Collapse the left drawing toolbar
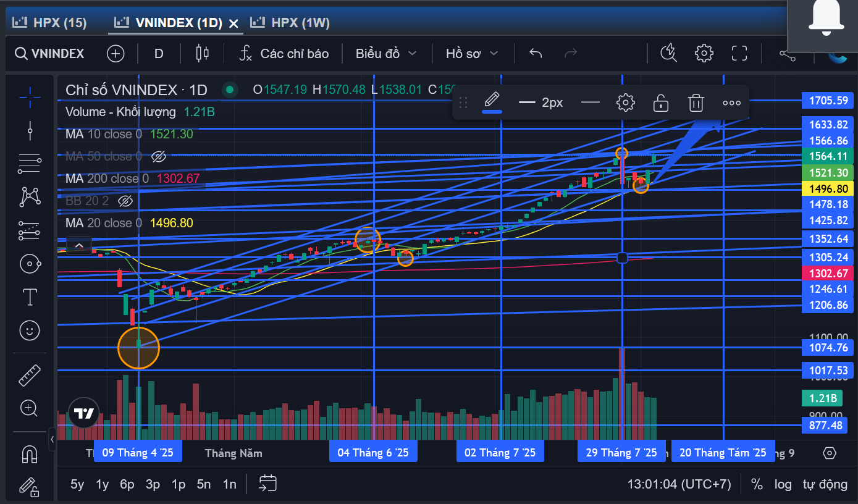The image size is (858, 504). pyautogui.click(x=53, y=439)
